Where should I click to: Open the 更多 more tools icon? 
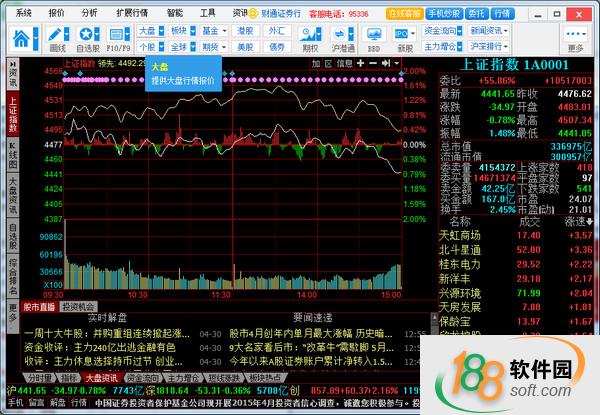click(x=576, y=34)
